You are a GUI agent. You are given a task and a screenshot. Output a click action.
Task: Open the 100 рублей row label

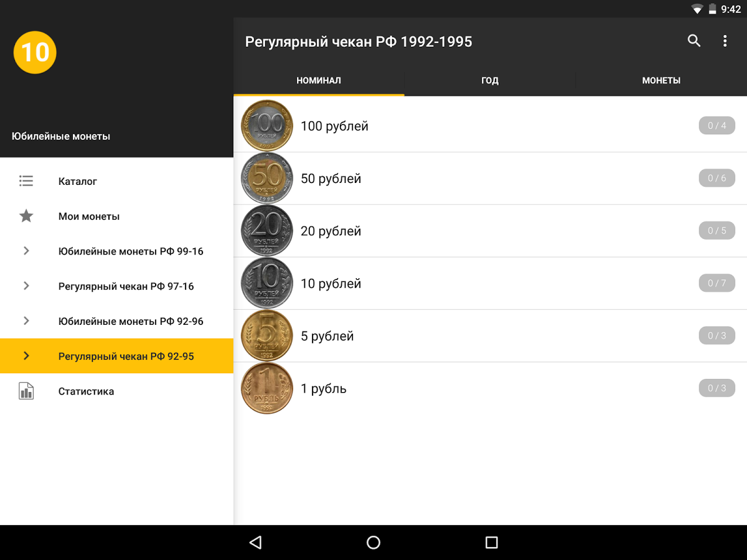(x=335, y=126)
